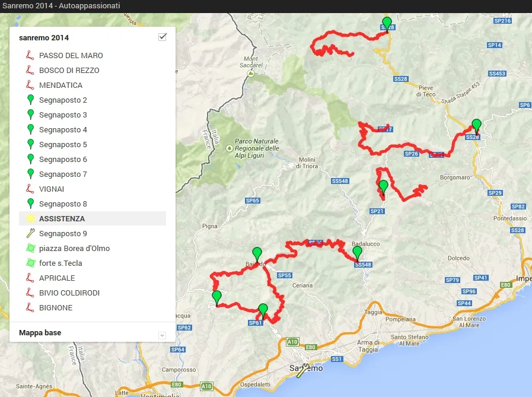The height and width of the screenshot is (397, 532).
Task: Open the Mappa base section label
Action: click(x=40, y=333)
